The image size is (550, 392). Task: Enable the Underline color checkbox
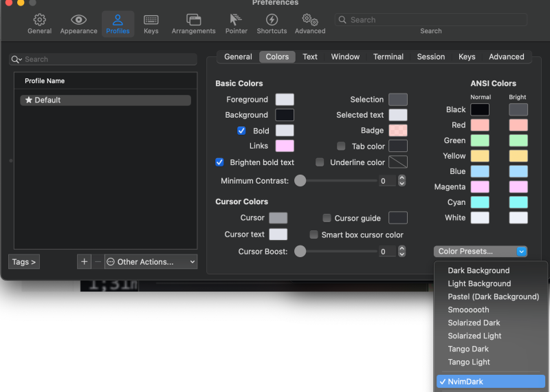320,162
